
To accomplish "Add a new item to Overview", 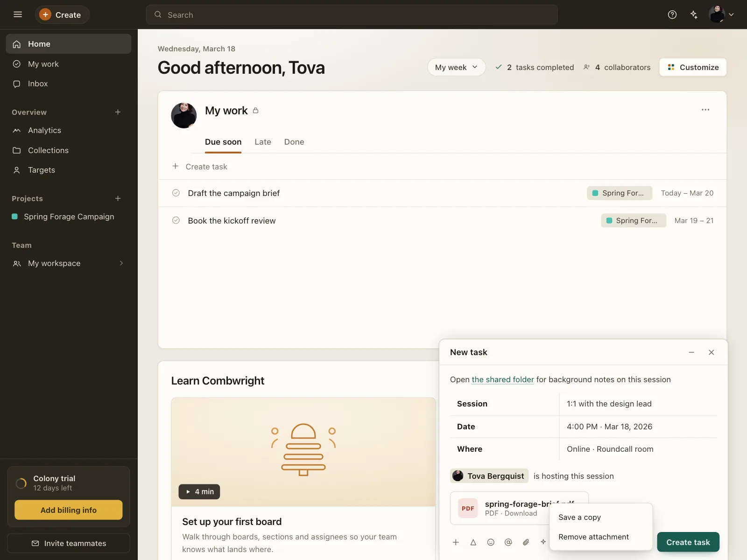I will pos(118,112).
